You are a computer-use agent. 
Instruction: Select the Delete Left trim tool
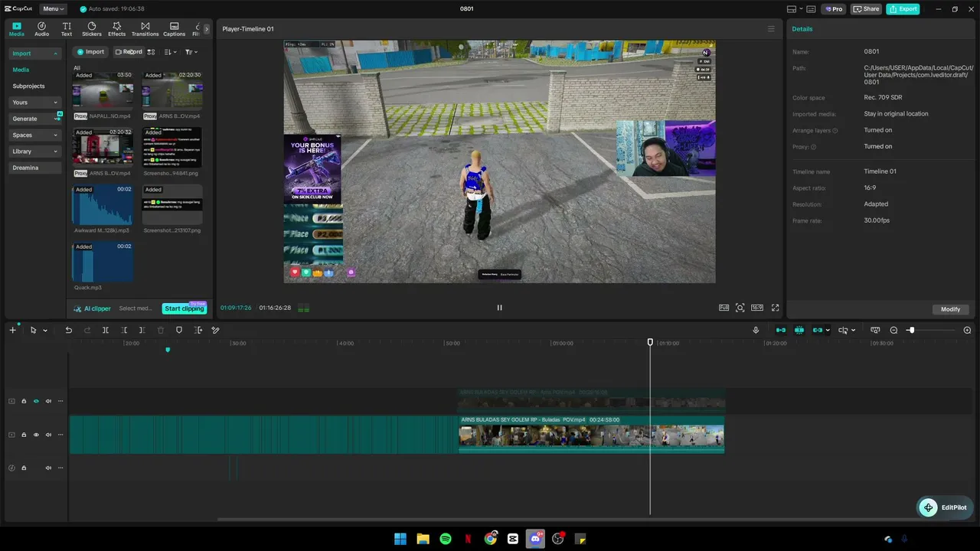click(124, 330)
